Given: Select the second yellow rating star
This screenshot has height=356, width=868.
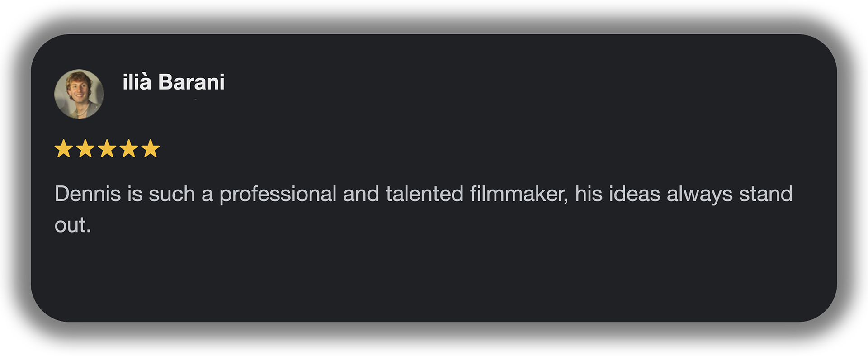Looking at the screenshot, I should coord(85,148).
